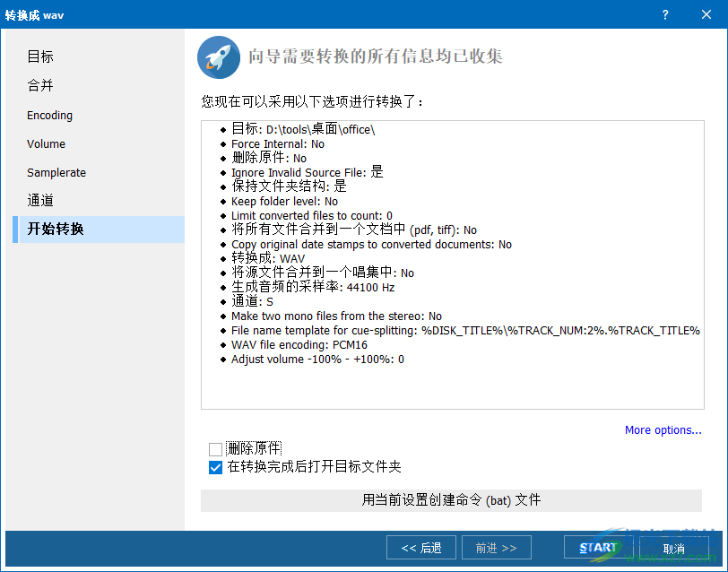The width and height of the screenshot is (728, 572).
Task: Click the << 后退 button
Action: pos(421,548)
